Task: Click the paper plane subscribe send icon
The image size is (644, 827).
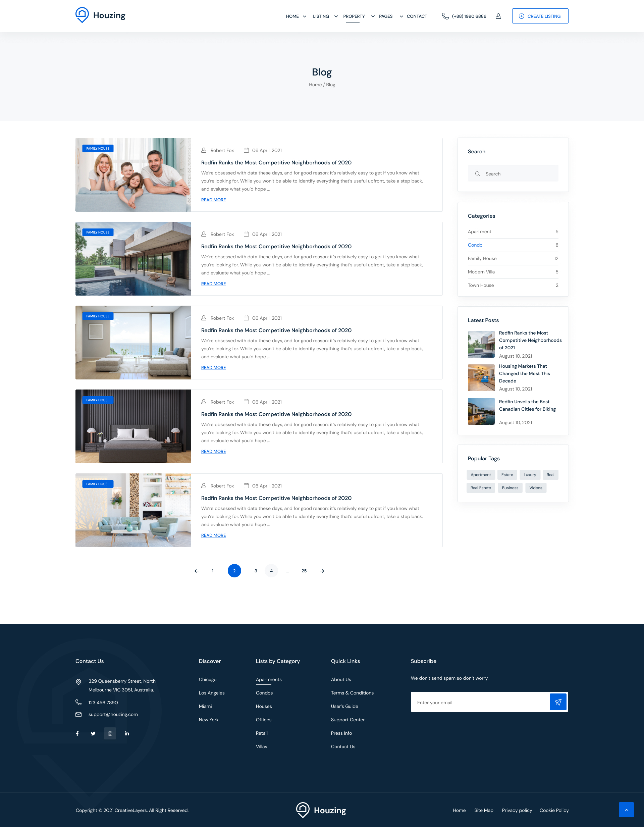Action: 558,702
